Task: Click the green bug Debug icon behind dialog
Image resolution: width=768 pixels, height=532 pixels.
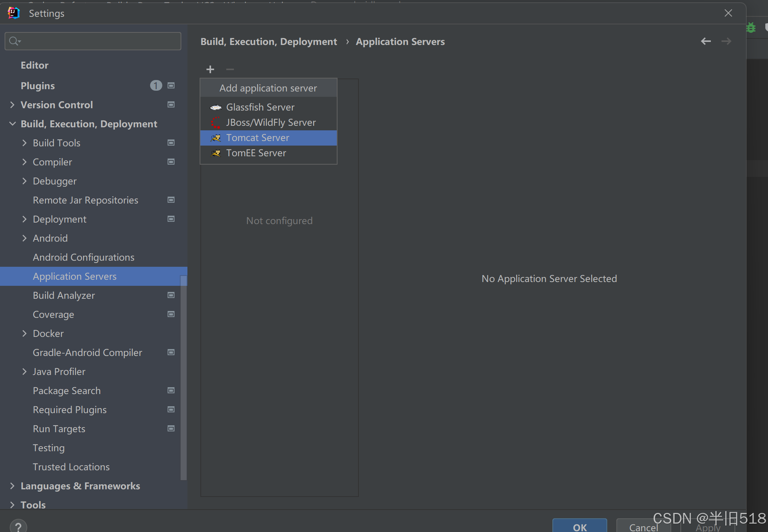Action: click(x=751, y=28)
